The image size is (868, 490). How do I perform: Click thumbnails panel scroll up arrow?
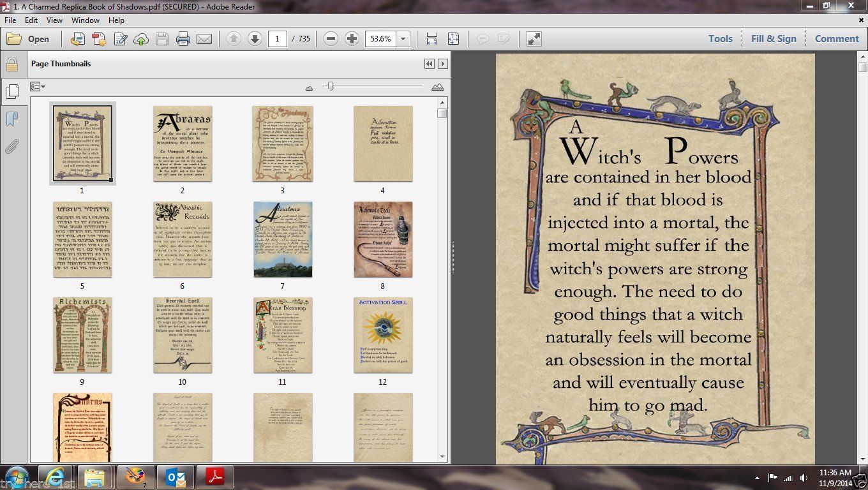tap(442, 102)
